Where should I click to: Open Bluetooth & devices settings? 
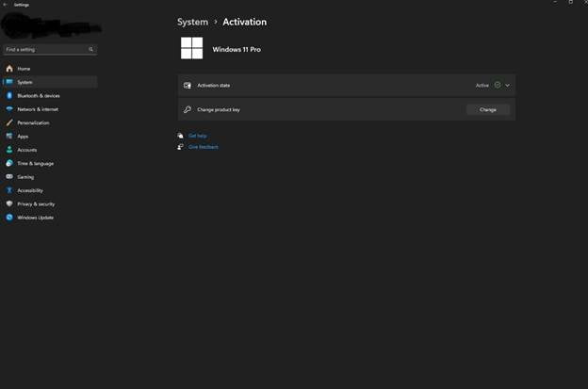pos(50,95)
